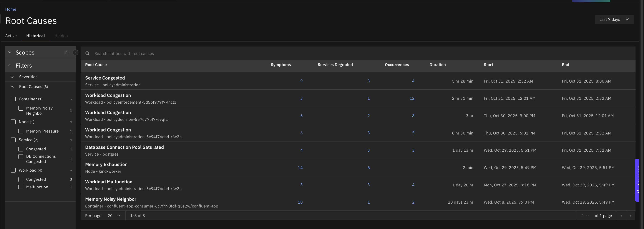This screenshot has height=229, width=644.
Task: Navigate to Home breadcrumb link
Action: point(11,9)
